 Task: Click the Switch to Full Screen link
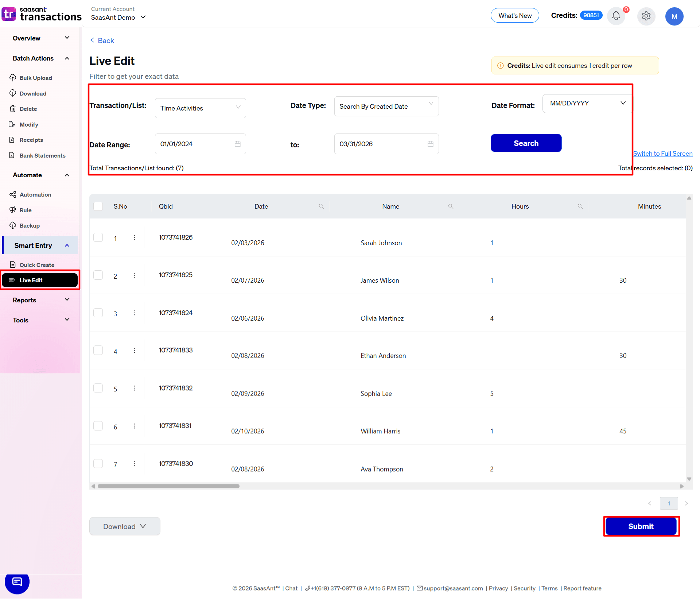[662, 153]
